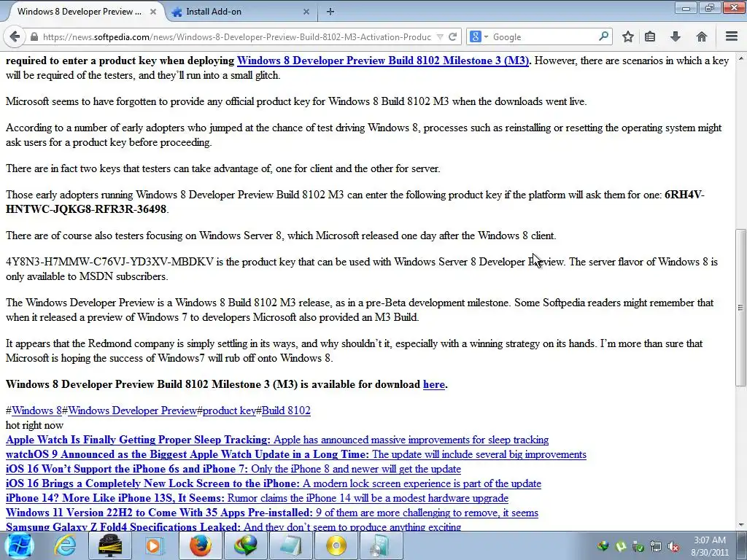The width and height of the screenshot is (747, 560).
Task: Open the URL history dropdown arrow
Action: pyautogui.click(x=440, y=36)
